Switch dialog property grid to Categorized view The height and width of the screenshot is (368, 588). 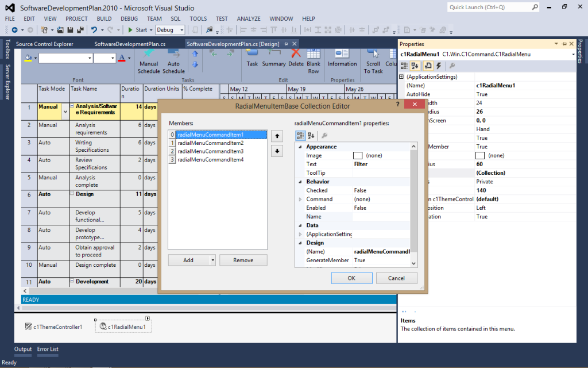click(300, 136)
